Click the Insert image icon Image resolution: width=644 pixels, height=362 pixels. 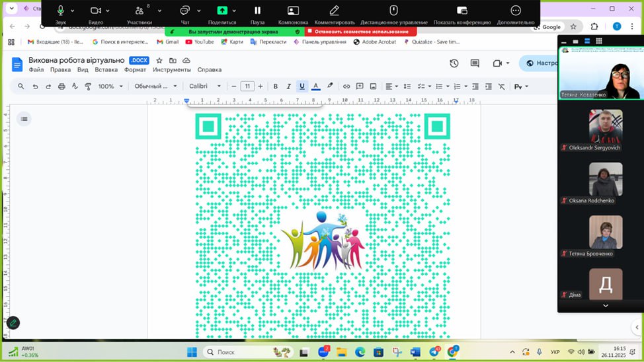(374, 87)
